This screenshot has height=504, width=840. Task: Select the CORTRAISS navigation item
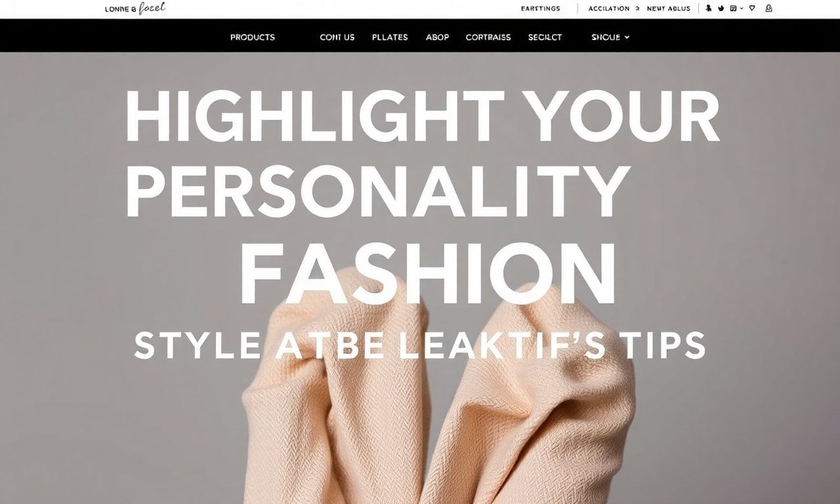point(488,37)
